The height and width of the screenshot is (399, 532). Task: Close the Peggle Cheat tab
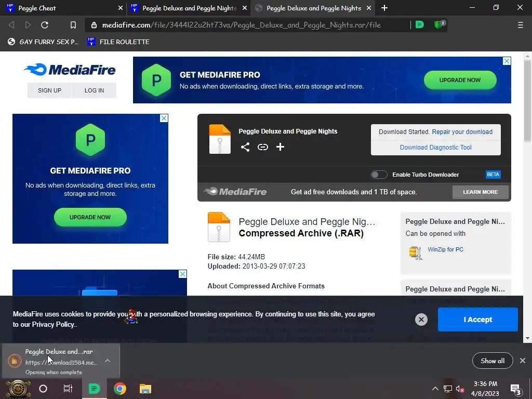[121, 8]
